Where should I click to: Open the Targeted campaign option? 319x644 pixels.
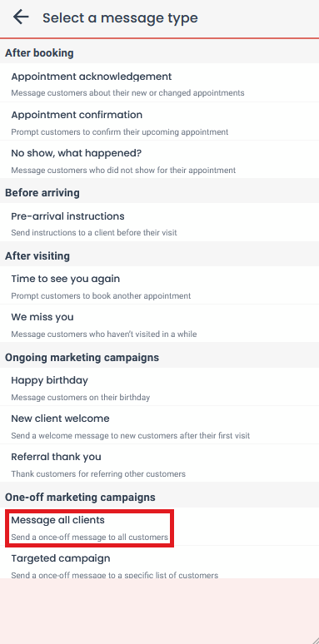click(x=160, y=562)
